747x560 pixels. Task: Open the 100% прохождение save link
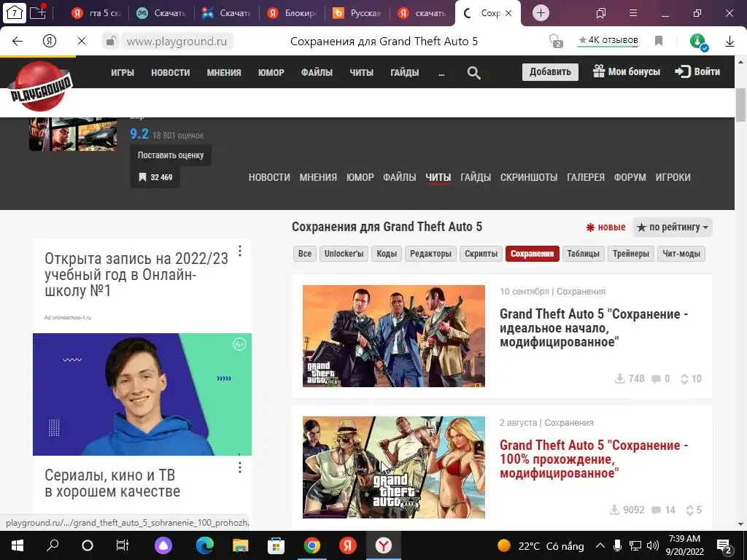pos(594,459)
